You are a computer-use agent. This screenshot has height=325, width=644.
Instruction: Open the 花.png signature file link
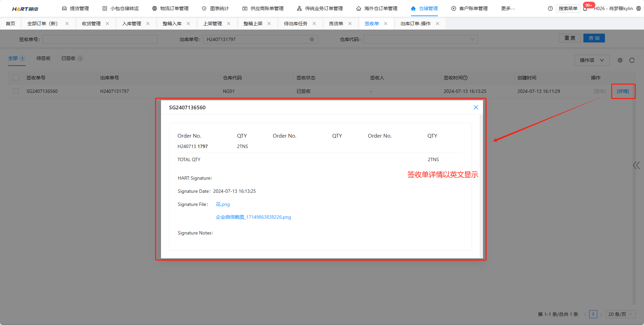[223, 204]
